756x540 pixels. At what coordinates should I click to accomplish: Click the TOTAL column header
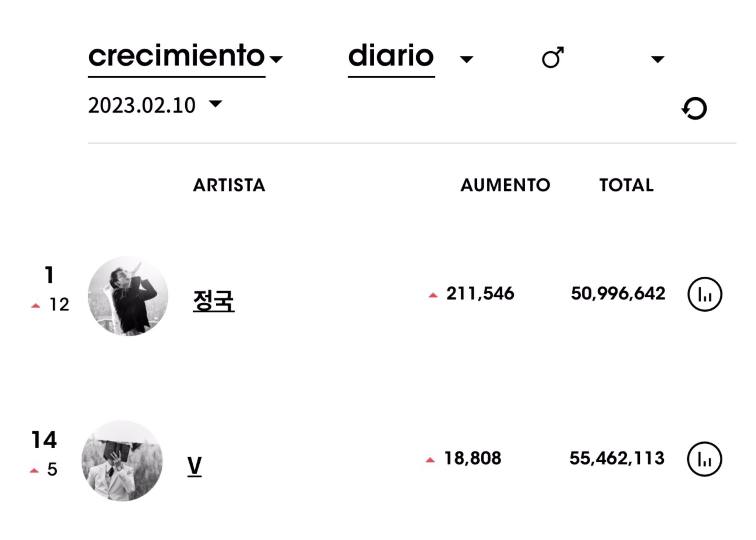tap(626, 185)
